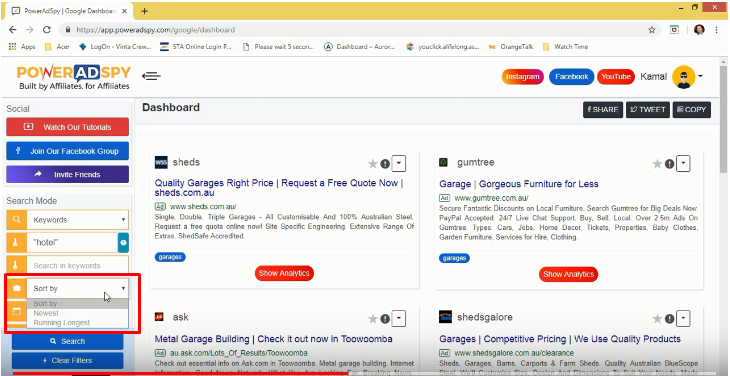This screenshot has height=376, width=730.
Task: Open dropdown on shedsgalore ad card
Action: click(x=683, y=319)
